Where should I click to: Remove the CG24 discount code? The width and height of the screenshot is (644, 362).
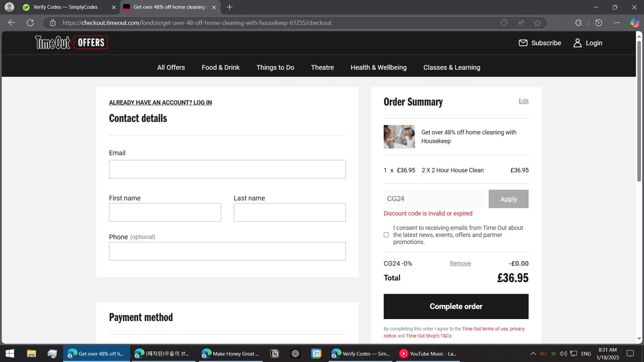tap(460, 263)
